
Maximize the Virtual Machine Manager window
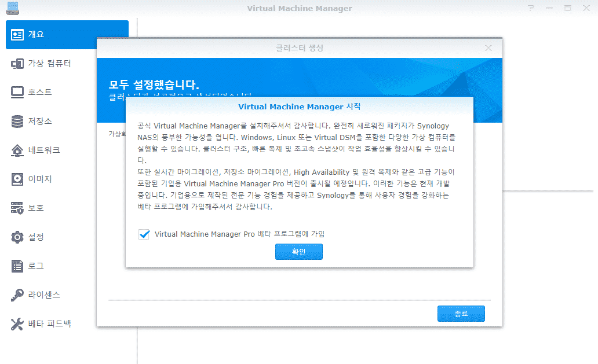[x=568, y=8]
